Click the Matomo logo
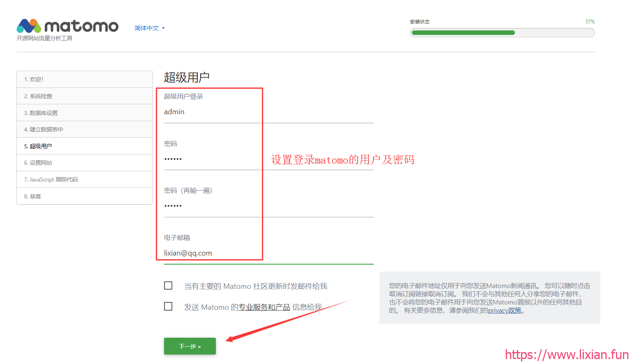The width and height of the screenshot is (632, 364). coord(67,26)
